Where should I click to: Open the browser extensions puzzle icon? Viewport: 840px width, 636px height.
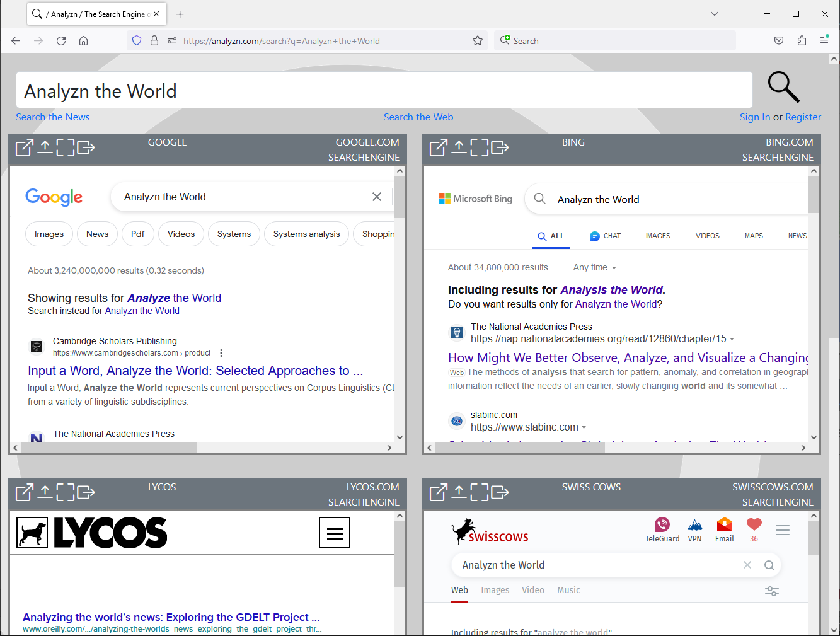coord(802,41)
